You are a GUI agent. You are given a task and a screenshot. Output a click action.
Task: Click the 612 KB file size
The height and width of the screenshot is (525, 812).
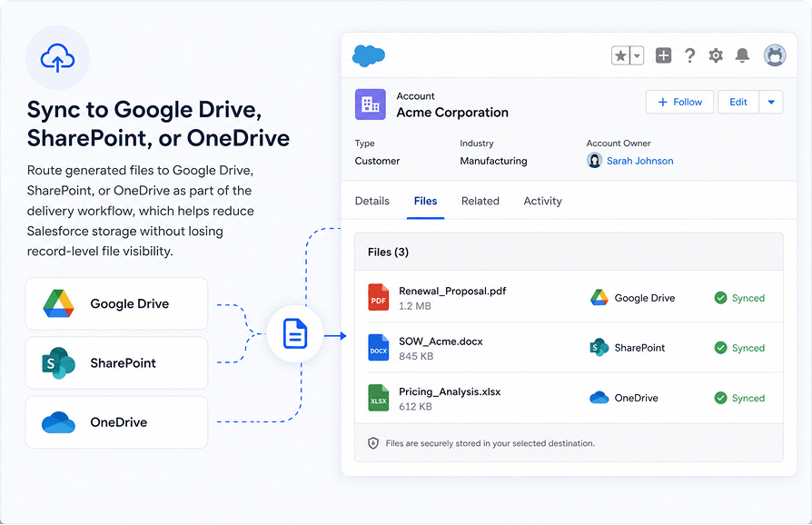[415, 406]
